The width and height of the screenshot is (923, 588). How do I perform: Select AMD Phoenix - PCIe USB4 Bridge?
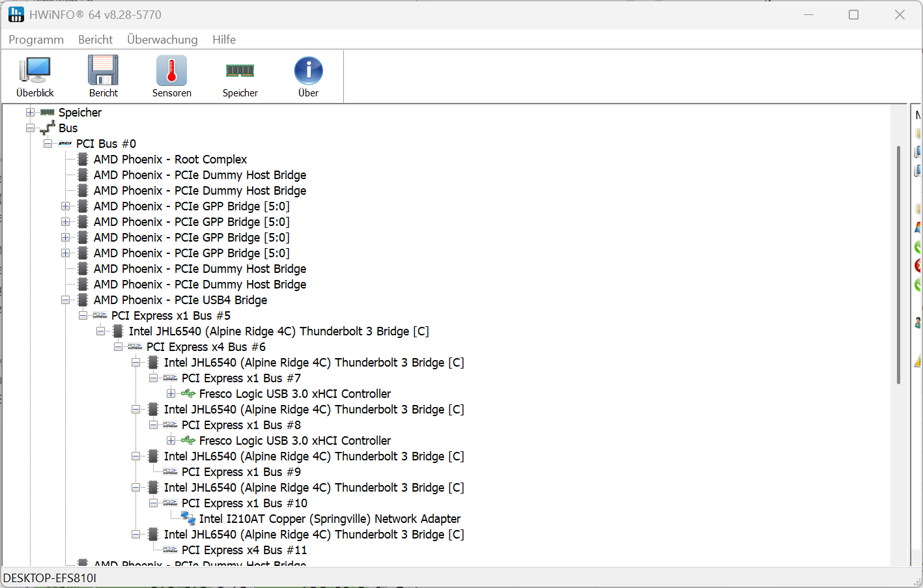pos(180,300)
